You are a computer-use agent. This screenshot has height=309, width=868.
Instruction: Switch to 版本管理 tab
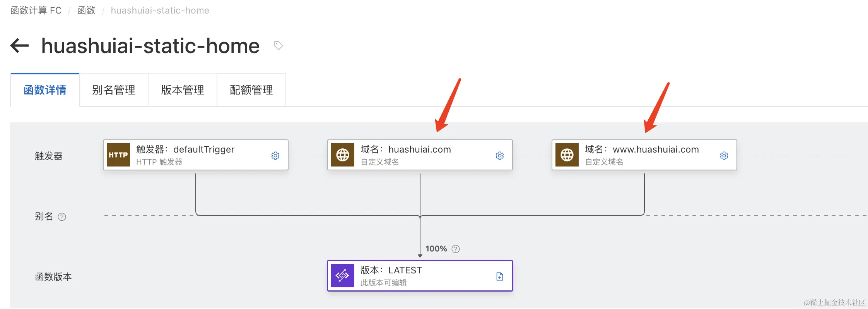[x=183, y=90]
